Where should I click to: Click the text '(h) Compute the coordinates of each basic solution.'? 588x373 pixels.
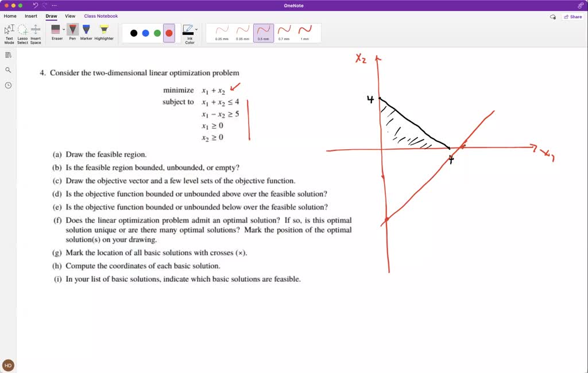(136, 266)
